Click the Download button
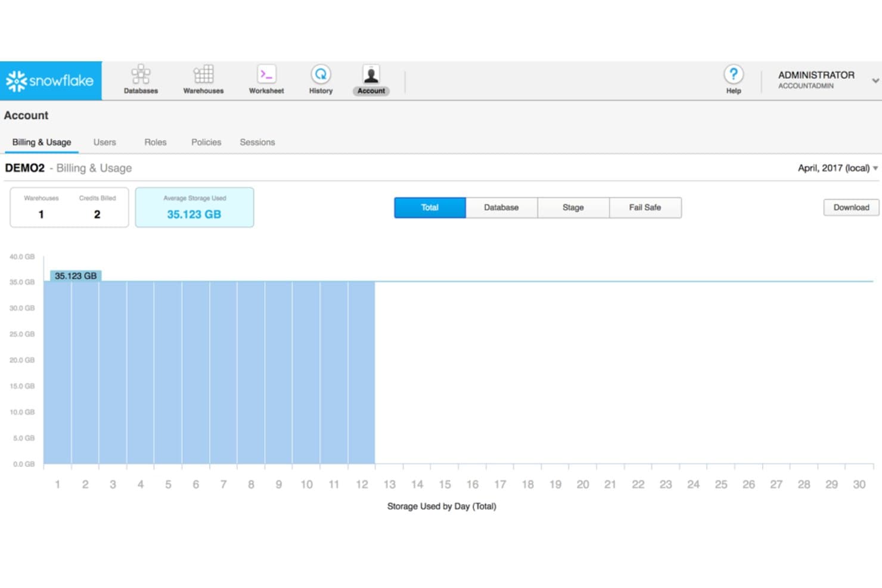Viewport: 882px width, 588px height. [x=851, y=207]
